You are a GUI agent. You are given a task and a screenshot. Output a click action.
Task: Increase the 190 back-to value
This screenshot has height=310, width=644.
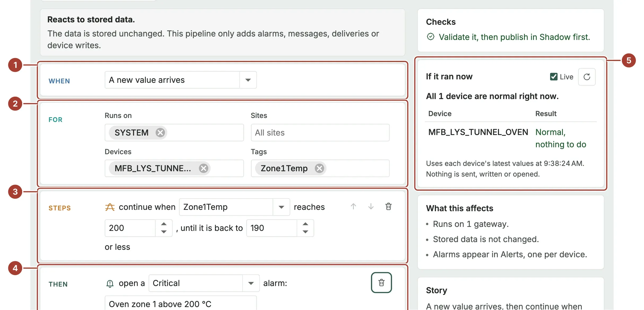pyautogui.click(x=305, y=224)
